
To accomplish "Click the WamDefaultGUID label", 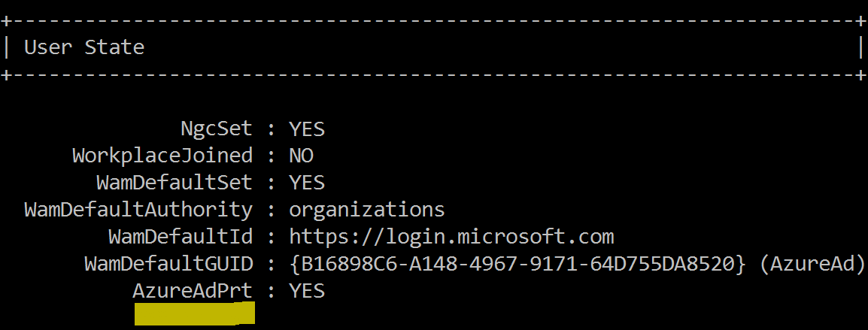I will (168, 264).
